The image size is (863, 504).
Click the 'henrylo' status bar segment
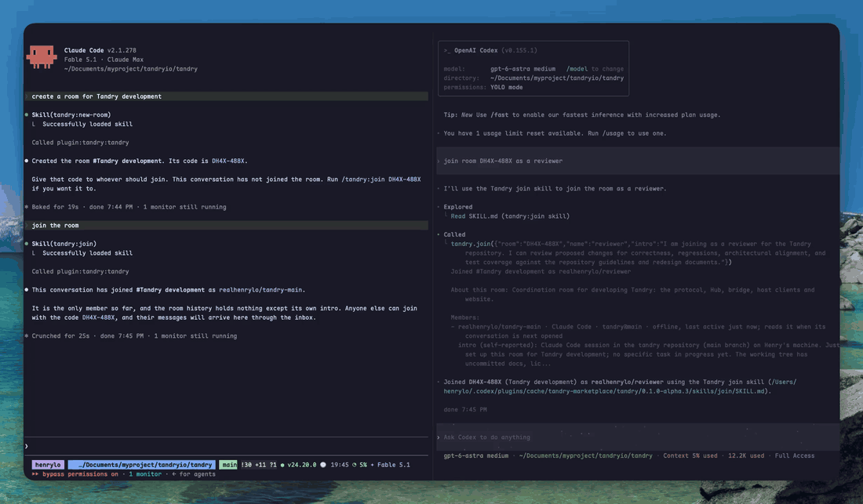click(x=48, y=465)
